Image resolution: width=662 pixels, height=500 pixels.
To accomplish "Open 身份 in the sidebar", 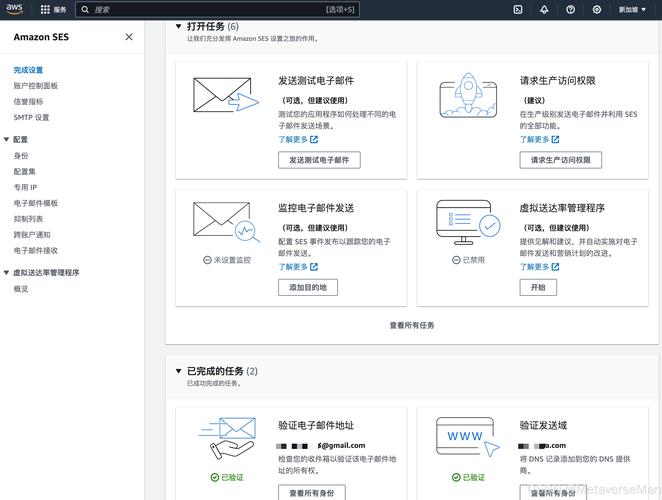I will 21,156.
